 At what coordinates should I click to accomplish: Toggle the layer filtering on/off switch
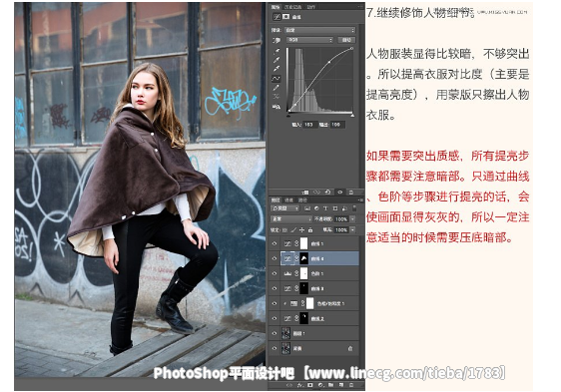tap(354, 207)
